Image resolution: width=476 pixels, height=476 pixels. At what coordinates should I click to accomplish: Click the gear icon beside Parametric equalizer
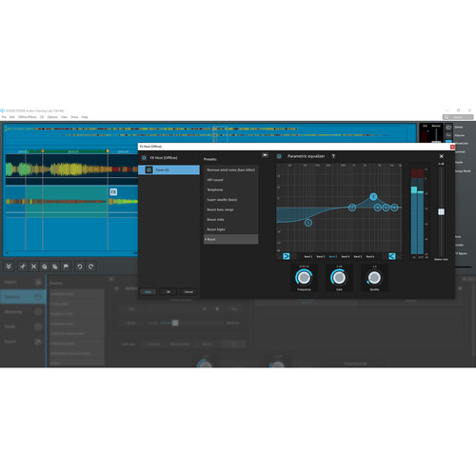[x=279, y=156]
